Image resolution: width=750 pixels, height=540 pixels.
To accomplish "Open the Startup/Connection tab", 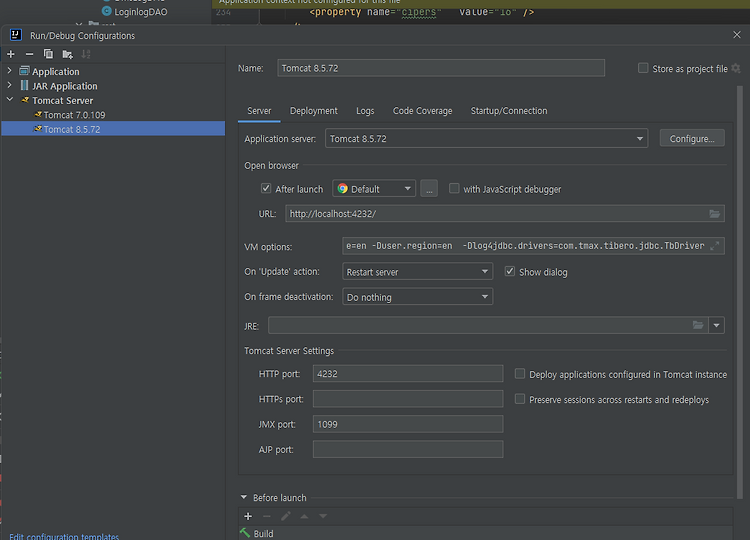I will (x=509, y=110).
